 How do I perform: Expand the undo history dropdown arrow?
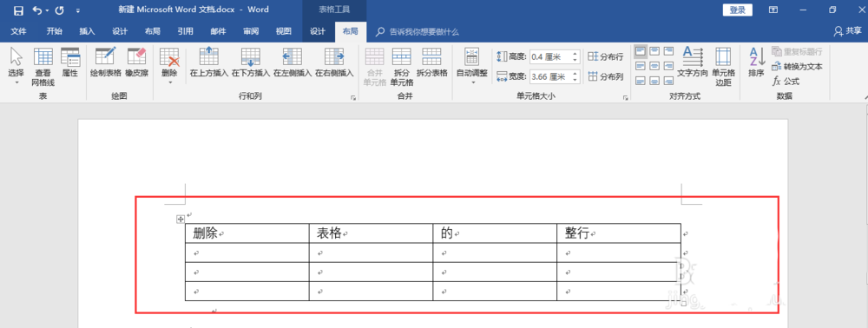coord(47,10)
